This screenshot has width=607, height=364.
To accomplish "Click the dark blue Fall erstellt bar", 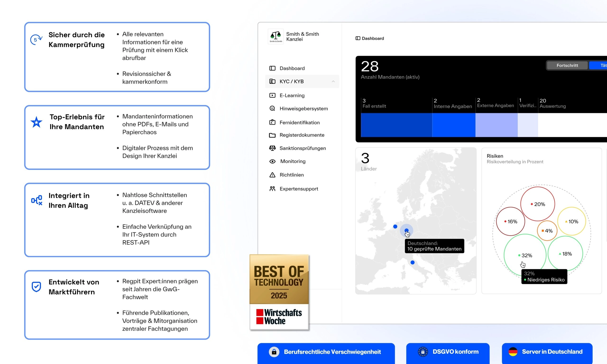I will pyautogui.click(x=396, y=125).
